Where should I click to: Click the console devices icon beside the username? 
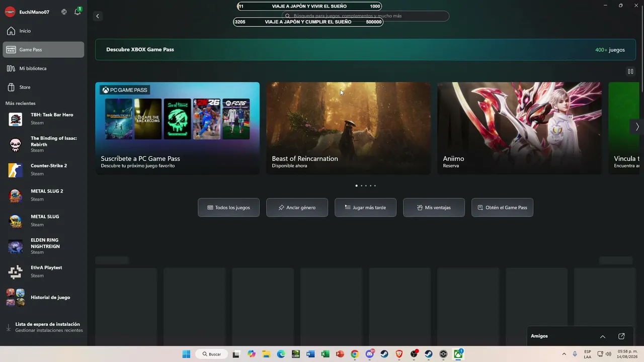64,12
